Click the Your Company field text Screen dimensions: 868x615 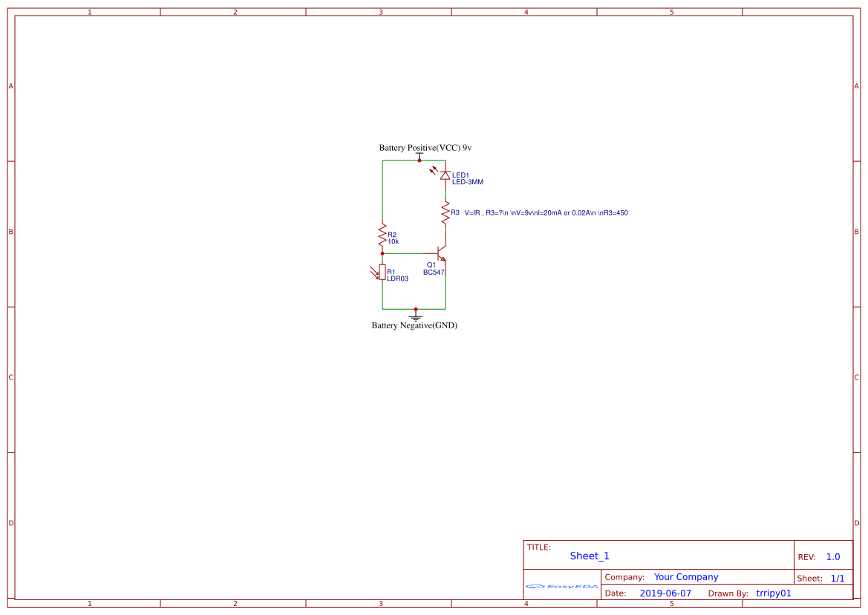pyautogui.click(x=685, y=576)
